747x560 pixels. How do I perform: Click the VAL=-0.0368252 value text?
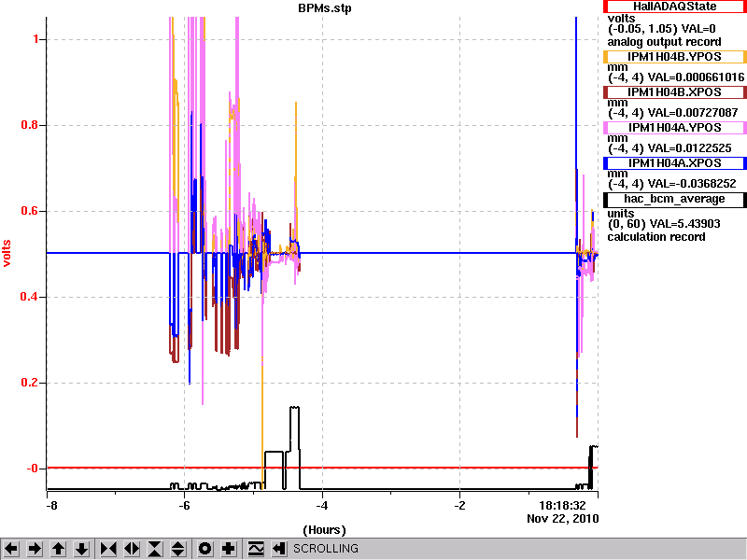pyautogui.click(x=692, y=184)
